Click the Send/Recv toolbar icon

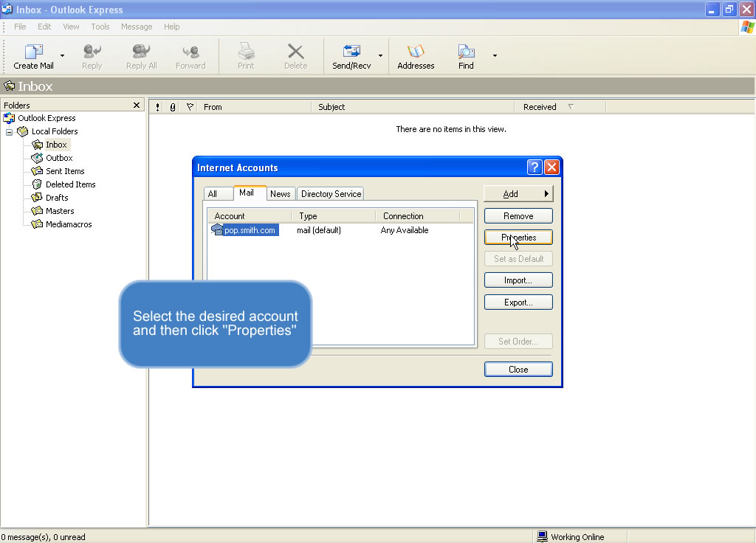351,52
